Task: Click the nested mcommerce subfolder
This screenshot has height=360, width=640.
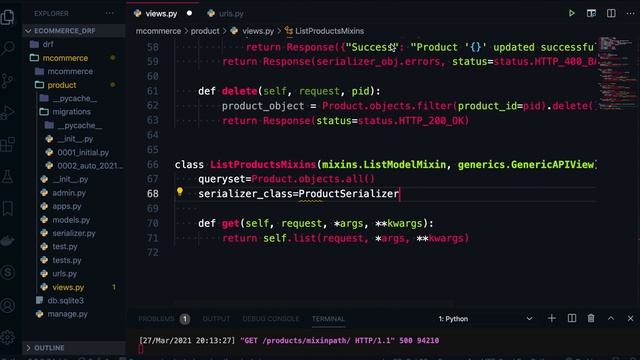Action: (x=70, y=71)
